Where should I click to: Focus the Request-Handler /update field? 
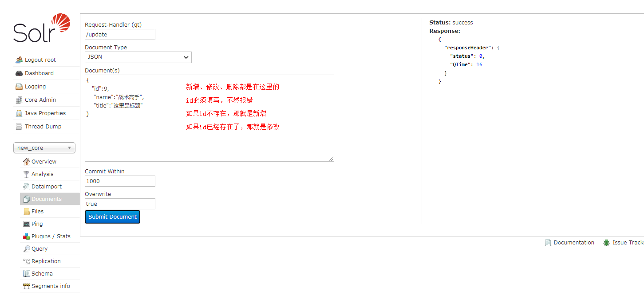click(120, 35)
